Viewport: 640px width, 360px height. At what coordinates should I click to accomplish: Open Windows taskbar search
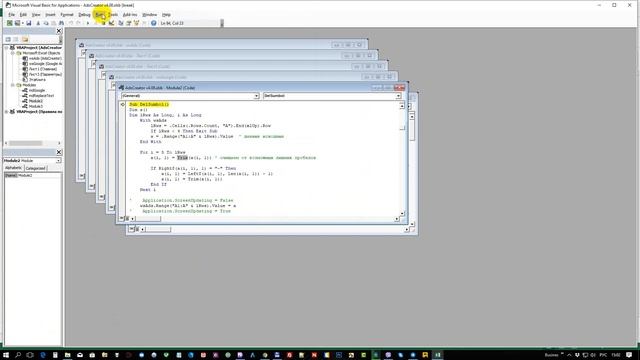pyautogui.click(x=18, y=355)
